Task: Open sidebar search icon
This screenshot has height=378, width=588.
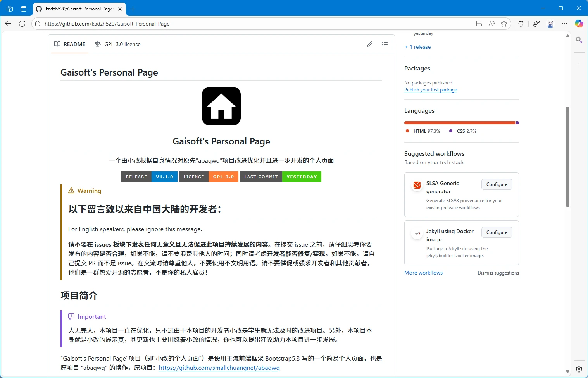Action: coord(579,40)
